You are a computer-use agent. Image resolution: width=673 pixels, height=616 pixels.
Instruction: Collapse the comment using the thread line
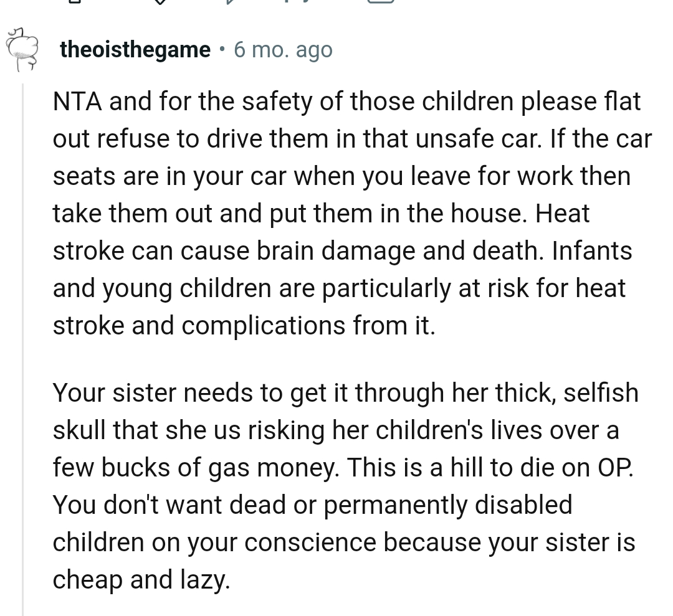[22, 343]
